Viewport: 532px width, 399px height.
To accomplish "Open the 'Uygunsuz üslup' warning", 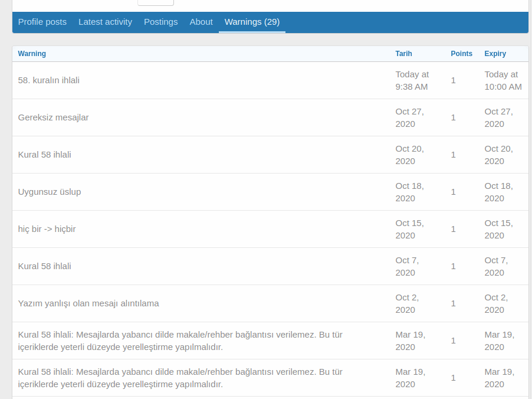I will click(x=50, y=192).
